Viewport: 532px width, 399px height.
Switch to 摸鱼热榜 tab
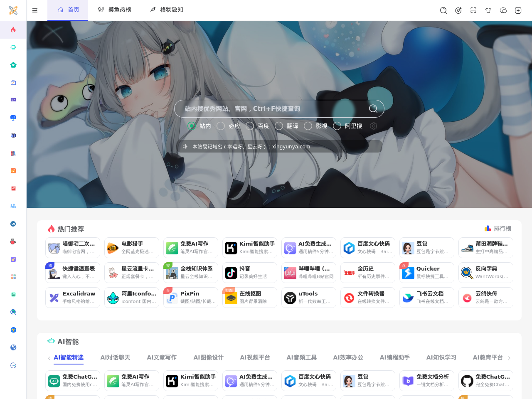pyautogui.click(x=114, y=10)
